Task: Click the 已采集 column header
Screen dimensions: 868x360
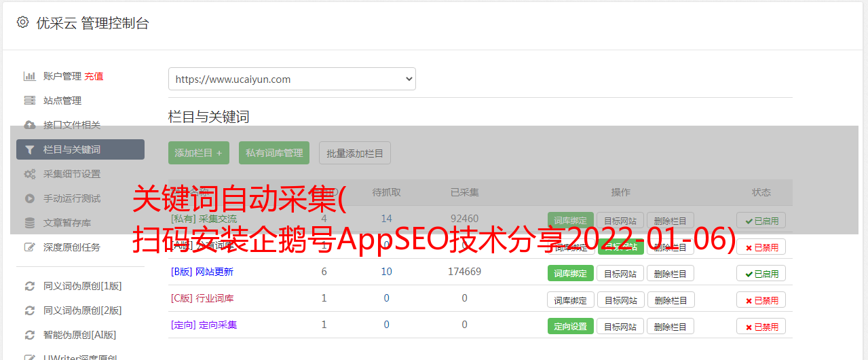Action: tap(465, 192)
